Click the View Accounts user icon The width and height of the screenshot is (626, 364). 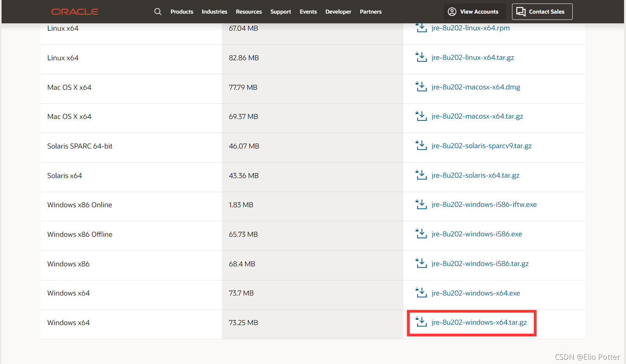click(x=452, y=12)
